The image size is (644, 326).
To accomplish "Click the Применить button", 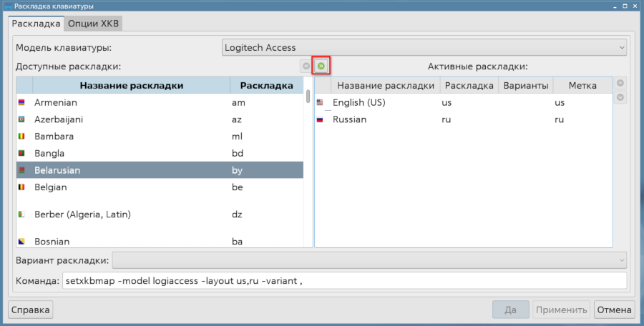I will (561, 310).
